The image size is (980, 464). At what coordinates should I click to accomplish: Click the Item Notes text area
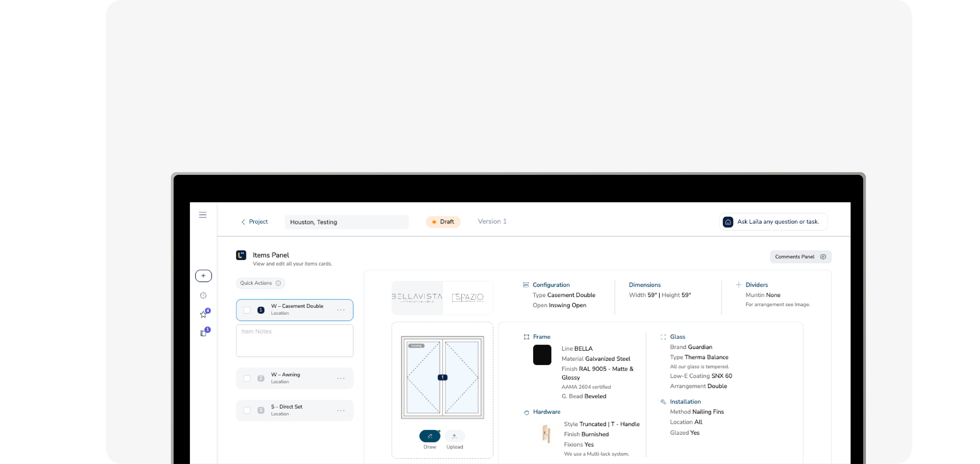click(x=295, y=341)
